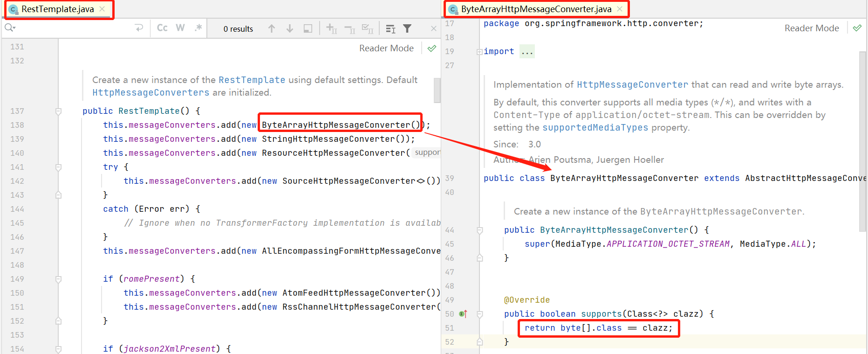The height and width of the screenshot is (354, 868).
Task: Click ResourceHttpMessageConverter on line 140
Action: tap(334, 153)
